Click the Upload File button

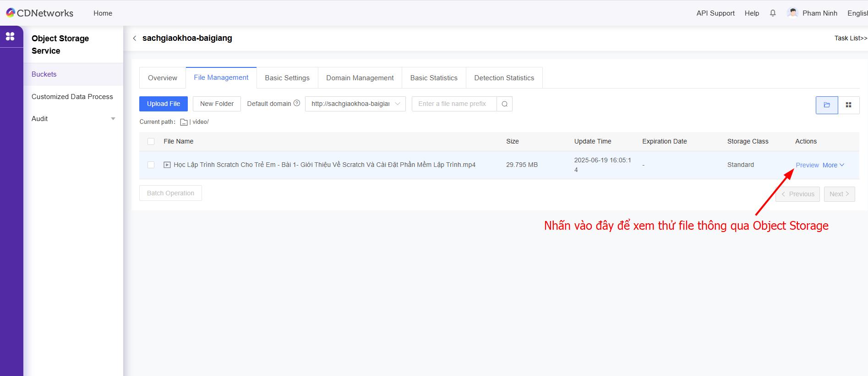164,104
